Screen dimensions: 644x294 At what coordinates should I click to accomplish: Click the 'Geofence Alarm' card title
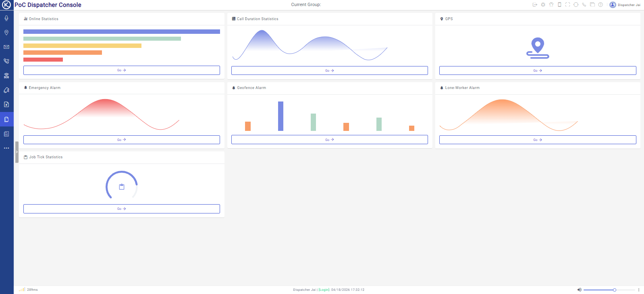pos(251,88)
